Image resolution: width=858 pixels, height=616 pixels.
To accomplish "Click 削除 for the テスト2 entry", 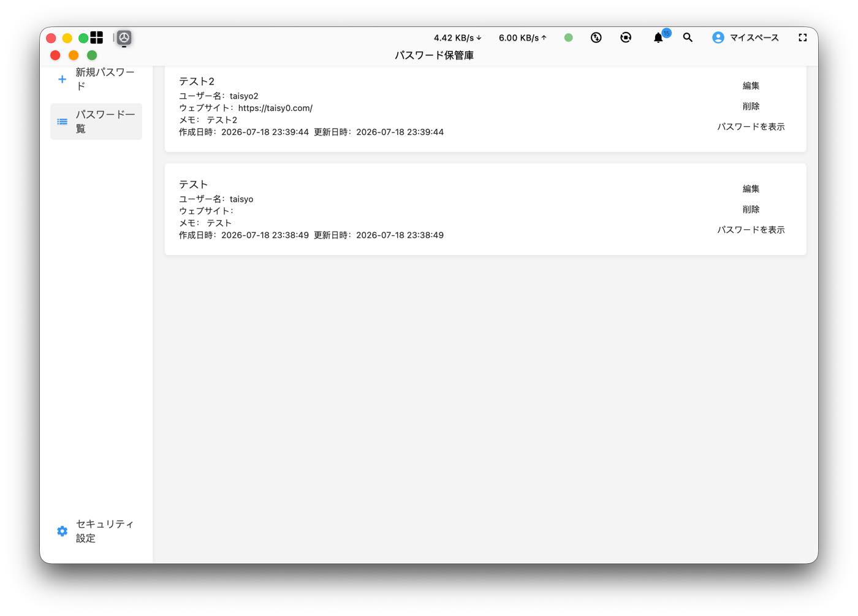I will pyautogui.click(x=751, y=106).
